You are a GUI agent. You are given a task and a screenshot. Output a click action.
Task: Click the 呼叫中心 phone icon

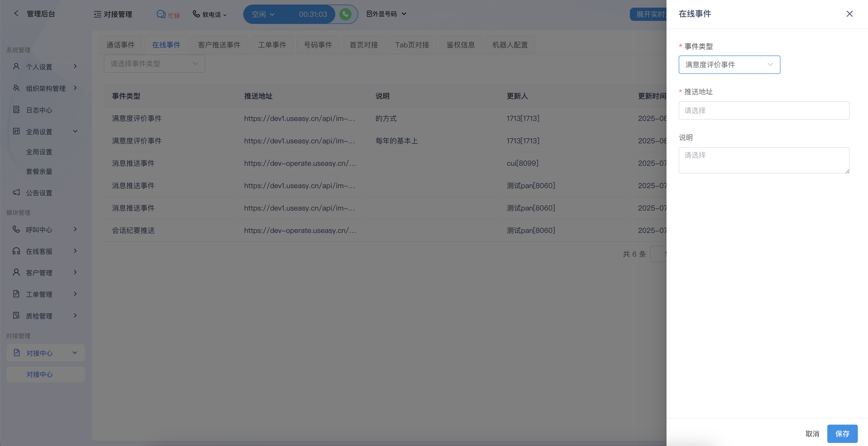[16, 229]
